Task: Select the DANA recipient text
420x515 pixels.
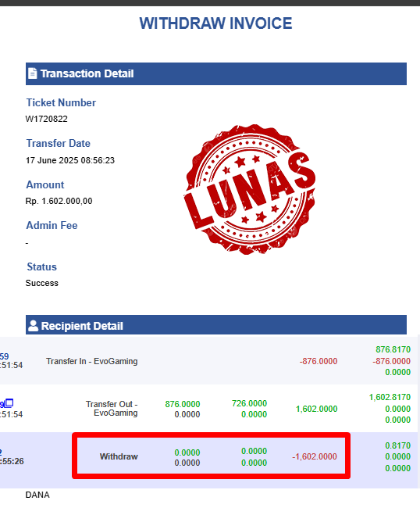Action: tap(37, 495)
